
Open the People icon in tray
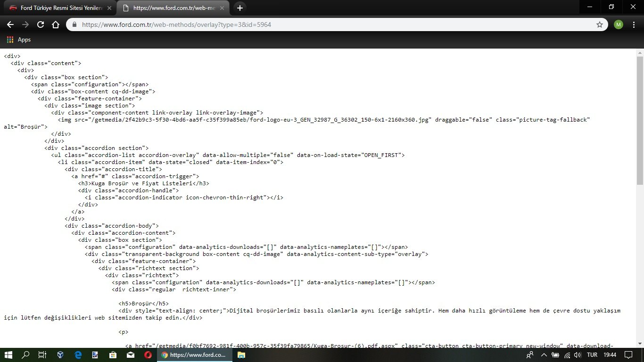530,355
